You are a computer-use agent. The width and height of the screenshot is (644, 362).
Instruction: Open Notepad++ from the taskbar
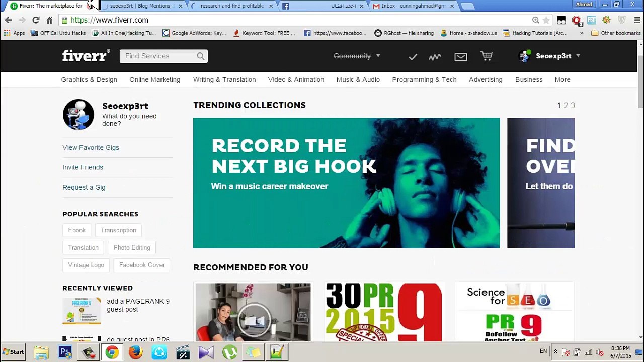pos(277,352)
